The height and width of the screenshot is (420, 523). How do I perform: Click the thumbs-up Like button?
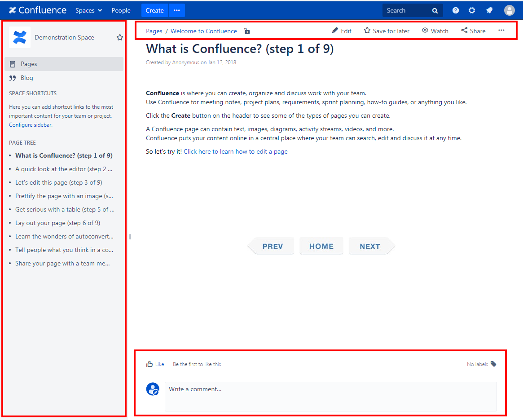tap(155, 364)
